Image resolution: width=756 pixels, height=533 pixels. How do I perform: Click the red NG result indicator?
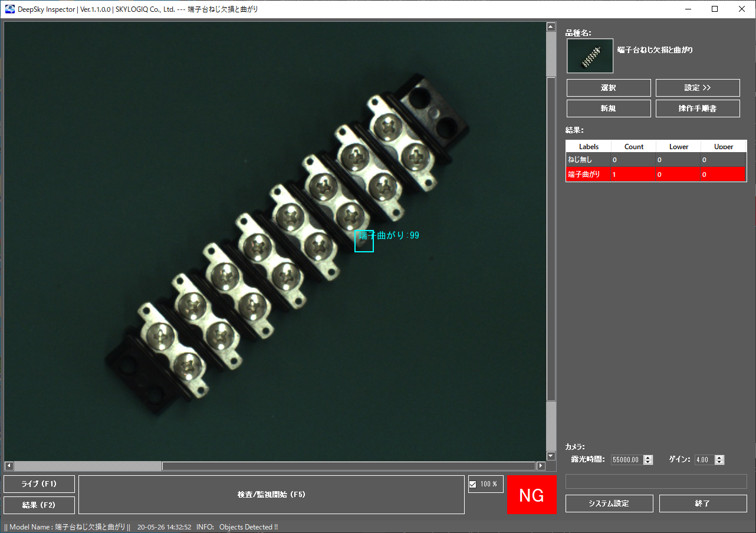coord(531,495)
